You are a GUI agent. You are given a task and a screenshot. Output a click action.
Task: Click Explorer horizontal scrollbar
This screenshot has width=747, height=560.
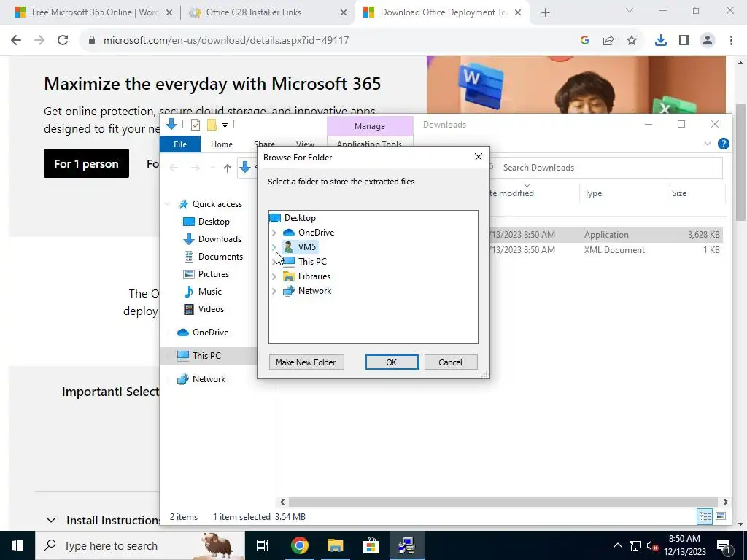click(x=503, y=502)
